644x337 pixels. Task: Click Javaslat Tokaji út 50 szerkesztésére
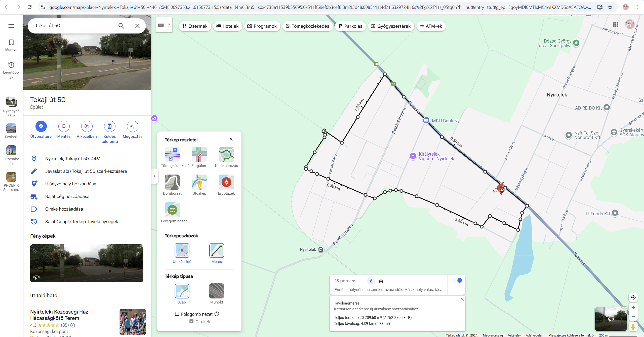86,171
